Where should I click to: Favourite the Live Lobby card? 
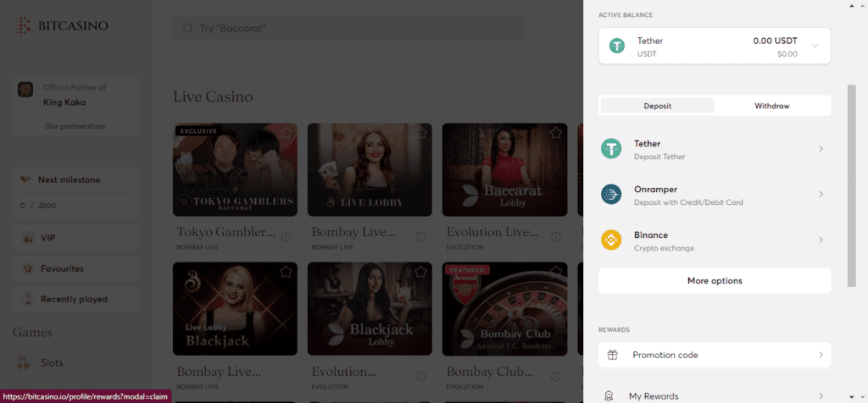click(420, 133)
